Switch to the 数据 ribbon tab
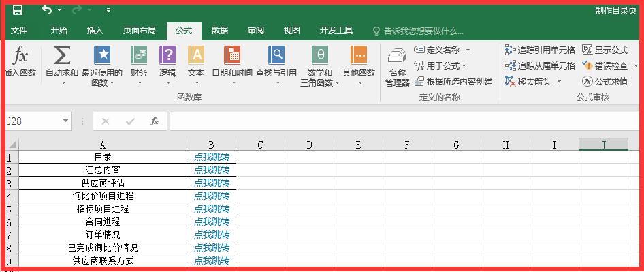Screen dimensions: 644x272 220,31
